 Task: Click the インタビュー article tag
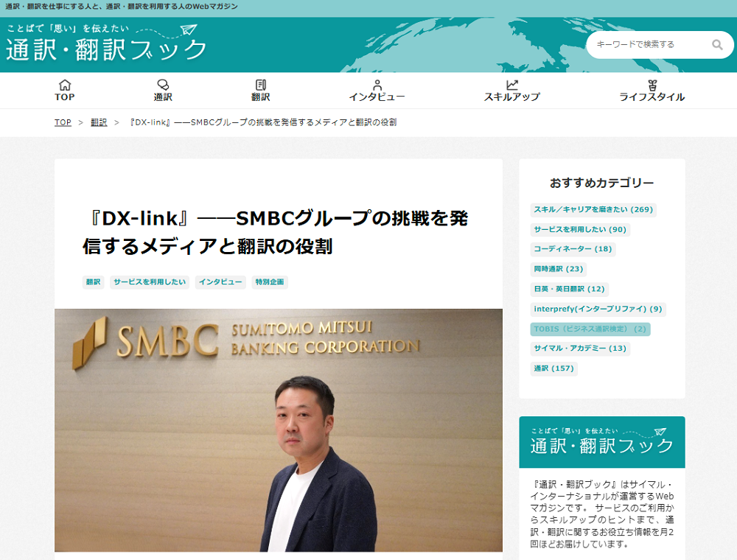point(220,282)
